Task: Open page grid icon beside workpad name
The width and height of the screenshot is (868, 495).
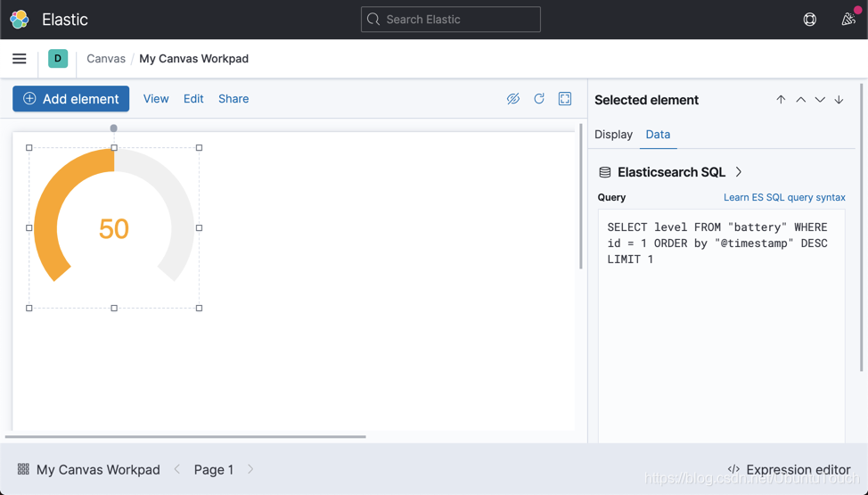Action: pyautogui.click(x=23, y=469)
